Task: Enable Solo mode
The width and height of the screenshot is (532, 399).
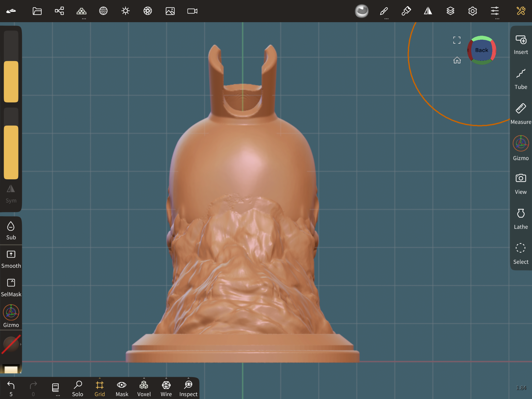Action: coord(78,388)
